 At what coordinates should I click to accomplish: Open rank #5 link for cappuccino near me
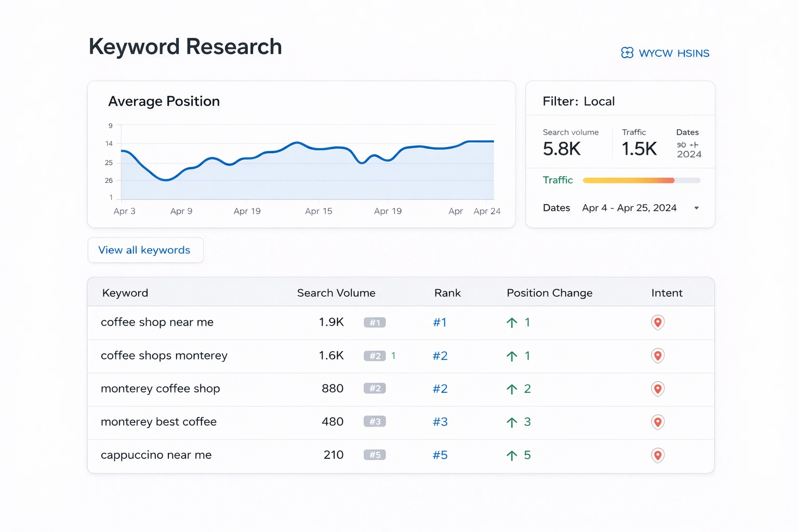coord(440,455)
